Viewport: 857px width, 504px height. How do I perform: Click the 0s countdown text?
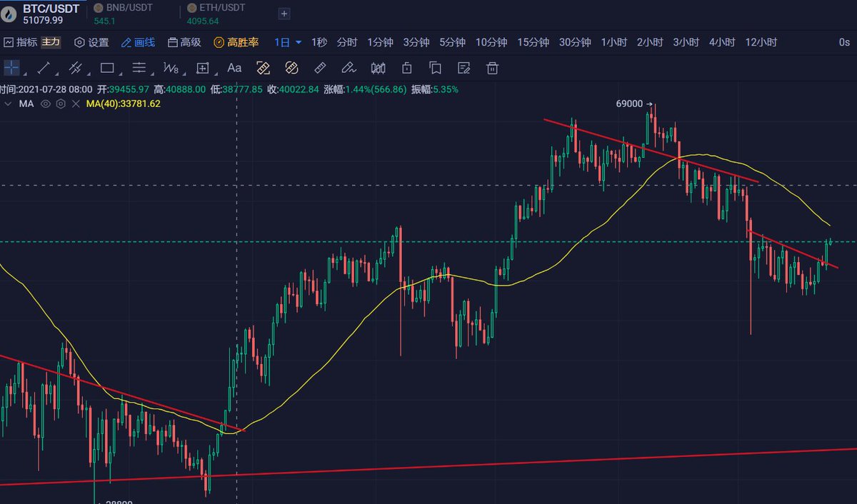844,42
